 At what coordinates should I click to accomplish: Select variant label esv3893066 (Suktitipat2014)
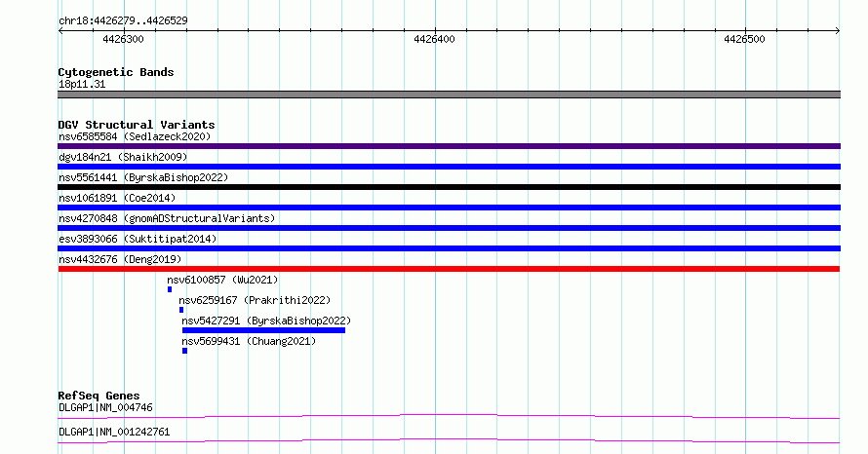pos(138,239)
